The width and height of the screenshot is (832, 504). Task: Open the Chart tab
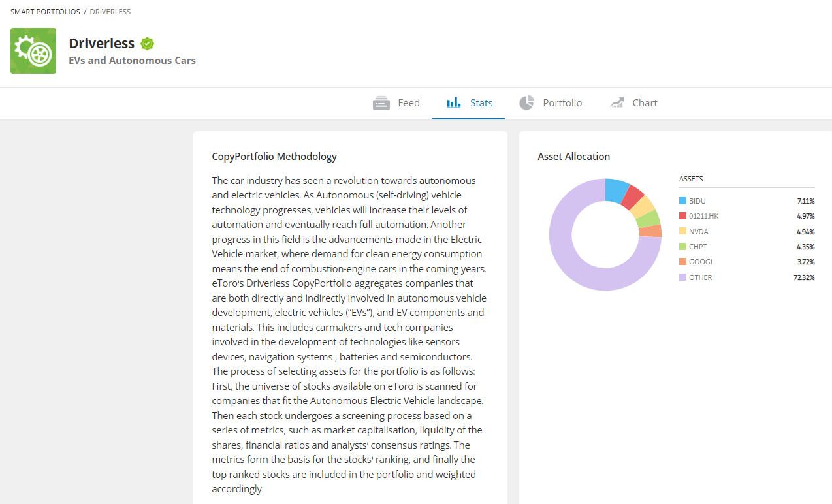pyautogui.click(x=633, y=103)
